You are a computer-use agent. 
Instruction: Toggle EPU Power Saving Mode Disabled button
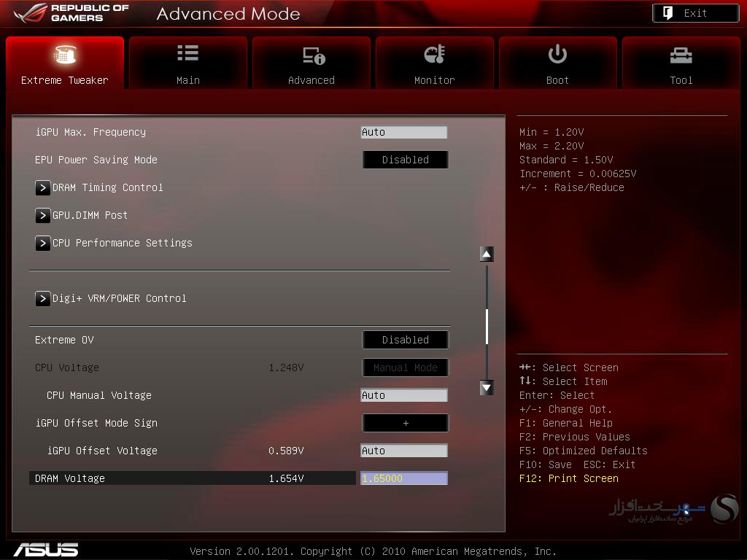pyautogui.click(x=406, y=160)
